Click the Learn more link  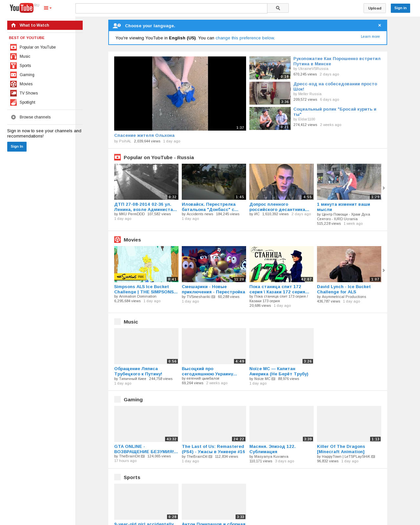coord(370,36)
